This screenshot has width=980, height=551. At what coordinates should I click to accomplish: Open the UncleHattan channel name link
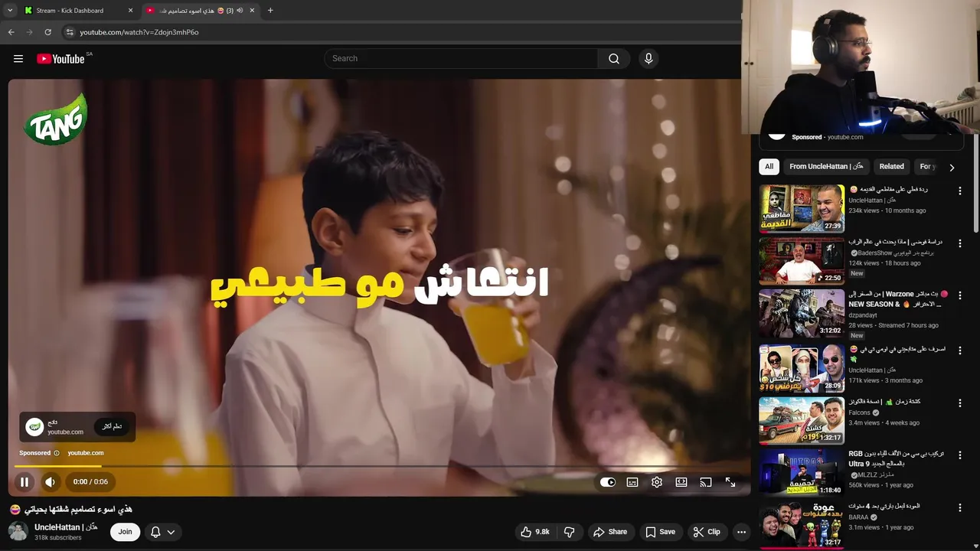pyautogui.click(x=66, y=527)
